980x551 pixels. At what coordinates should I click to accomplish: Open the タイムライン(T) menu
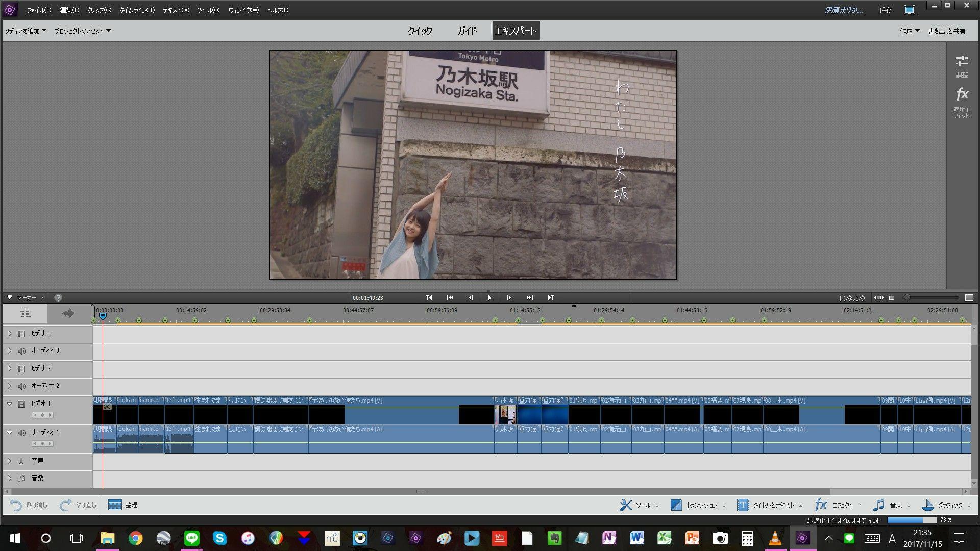coord(137,10)
